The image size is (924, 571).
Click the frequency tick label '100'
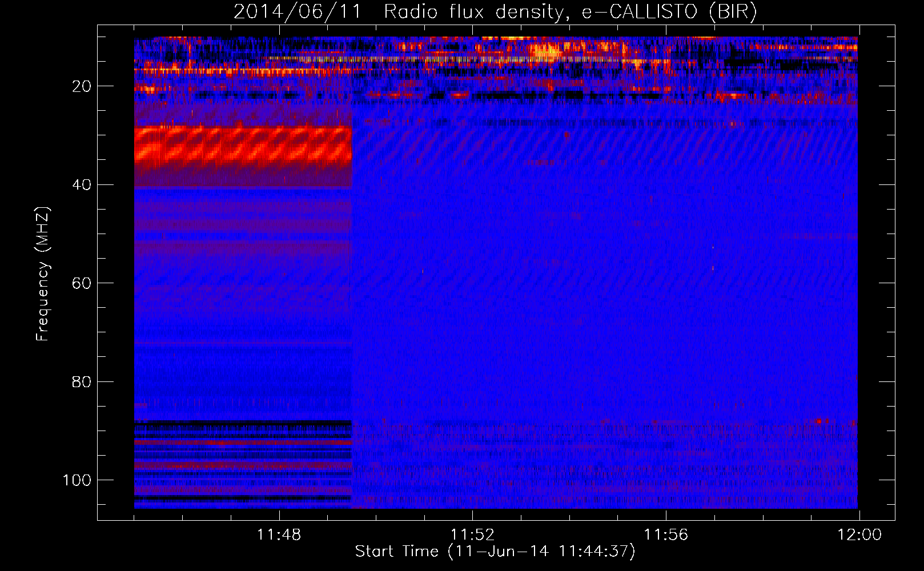point(77,480)
